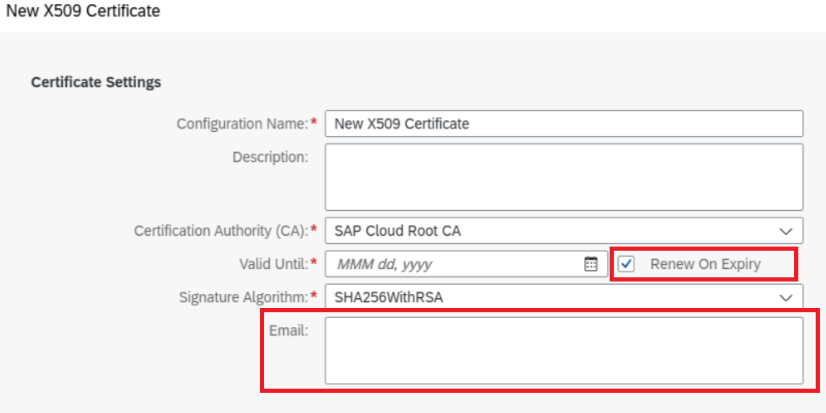Open the calendar date picker icon
This screenshot has height=413, width=826.
(x=591, y=264)
